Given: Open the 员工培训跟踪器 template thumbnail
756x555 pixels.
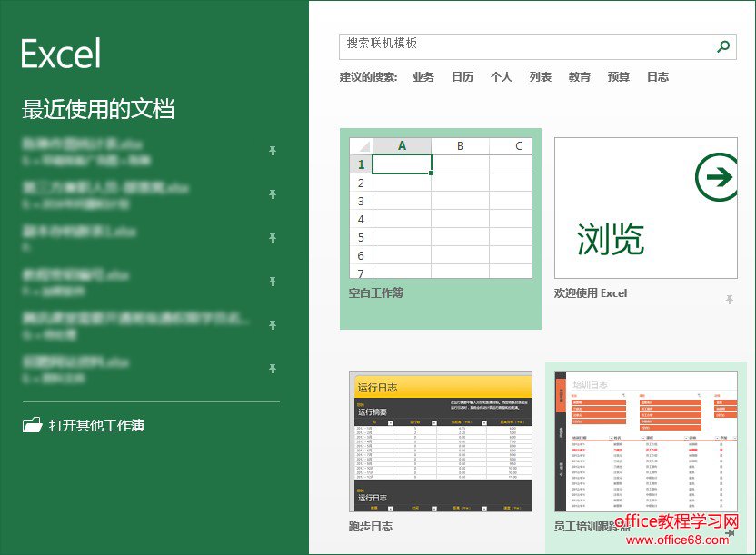Looking at the screenshot, I should (x=645, y=441).
